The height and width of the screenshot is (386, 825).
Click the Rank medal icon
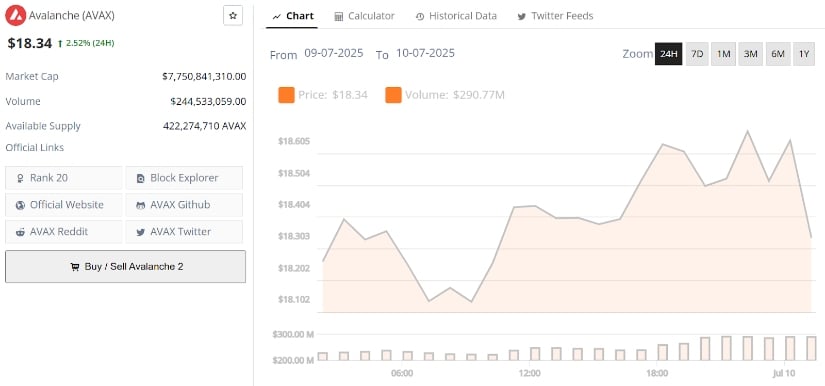21,178
